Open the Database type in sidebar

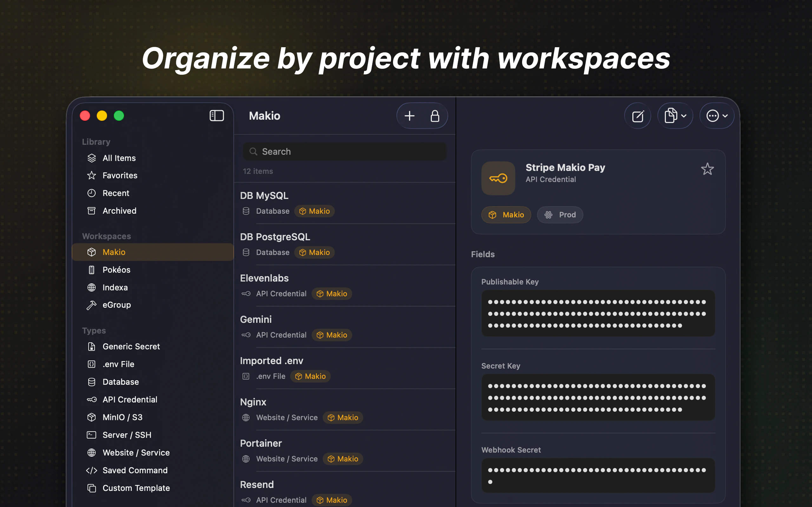click(120, 382)
